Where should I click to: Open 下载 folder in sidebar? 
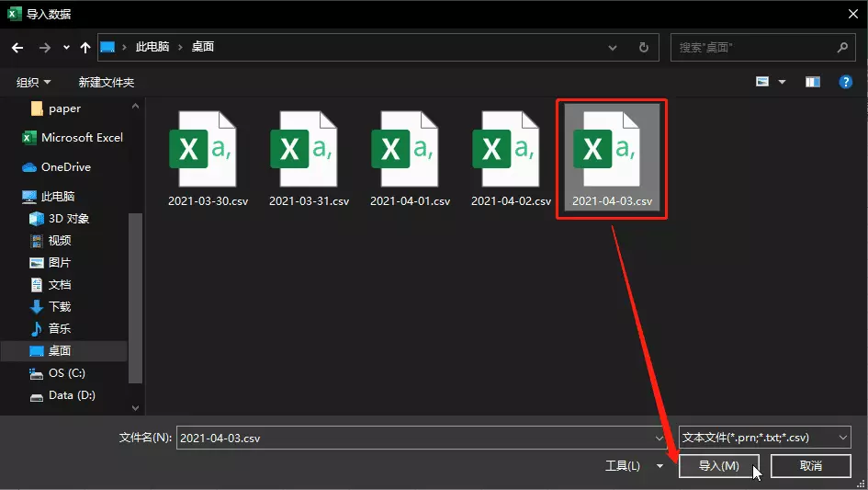51,306
